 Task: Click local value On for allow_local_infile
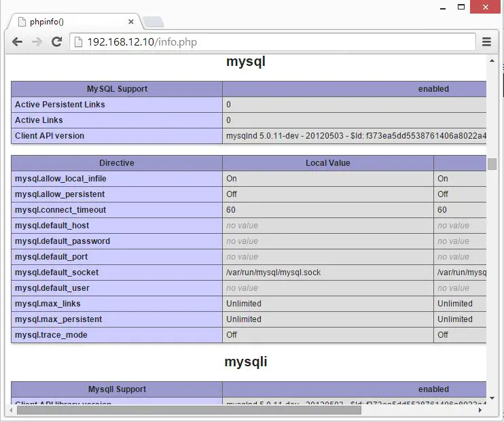click(x=232, y=179)
